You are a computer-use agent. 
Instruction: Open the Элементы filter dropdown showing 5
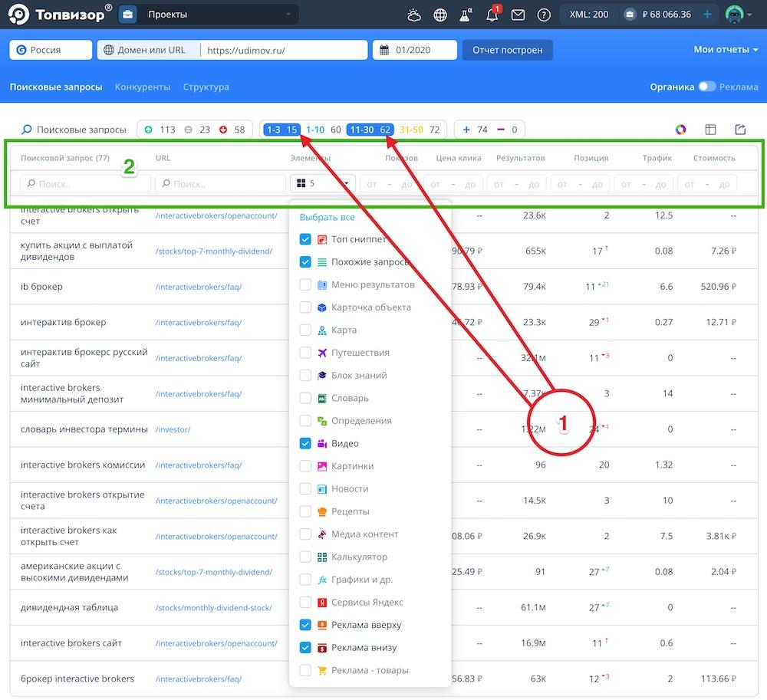pyautogui.click(x=323, y=184)
